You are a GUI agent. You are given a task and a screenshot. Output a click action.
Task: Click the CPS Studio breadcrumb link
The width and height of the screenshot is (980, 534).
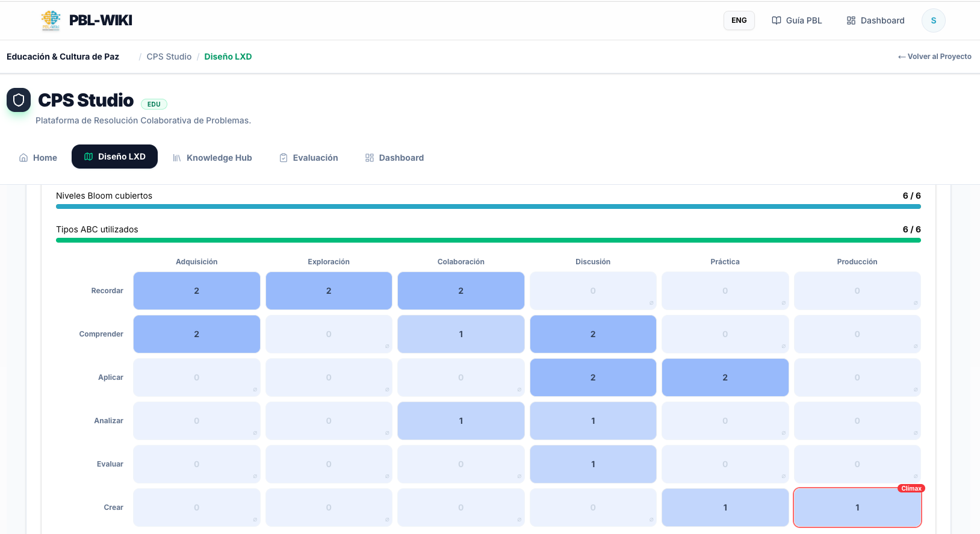169,57
